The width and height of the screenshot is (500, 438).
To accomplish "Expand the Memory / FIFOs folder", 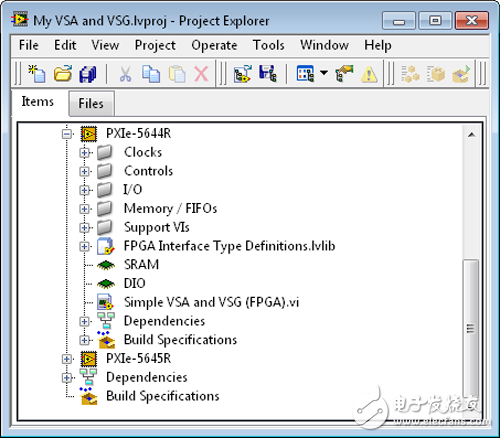I will pos(84,209).
